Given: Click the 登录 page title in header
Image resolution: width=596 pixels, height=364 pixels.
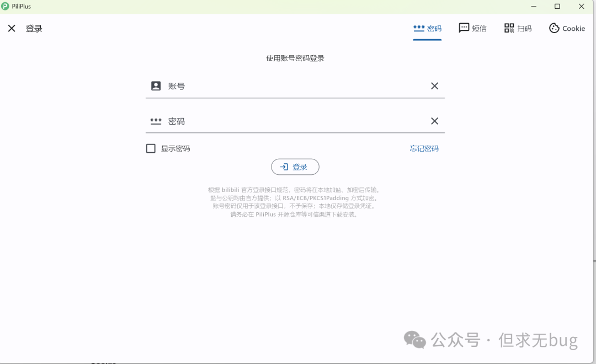Looking at the screenshot, I should [x=34, y=29].
